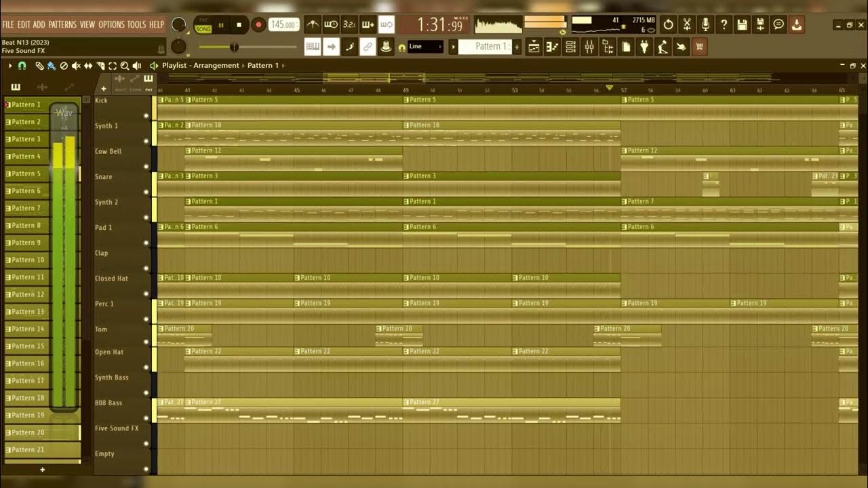The height and width of the screenshot is (488, 868).
Task: Select the Select tool in Playlist
Action: coord(113,66)
